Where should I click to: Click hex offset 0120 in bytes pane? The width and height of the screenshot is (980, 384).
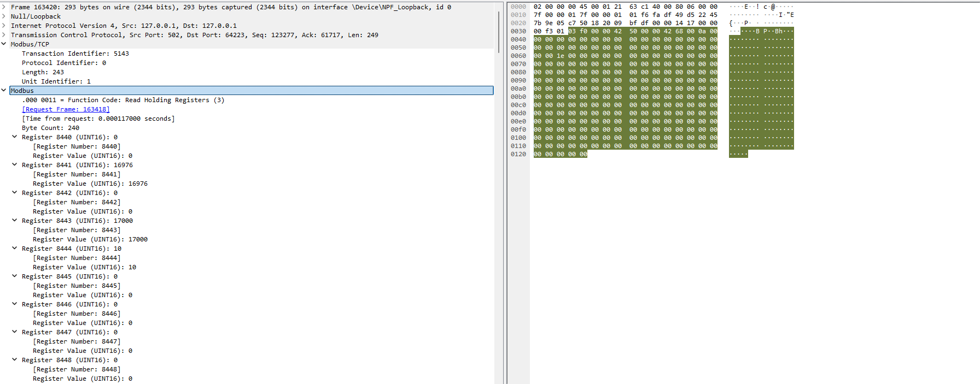pyautogui.click(x=518, y=154)
